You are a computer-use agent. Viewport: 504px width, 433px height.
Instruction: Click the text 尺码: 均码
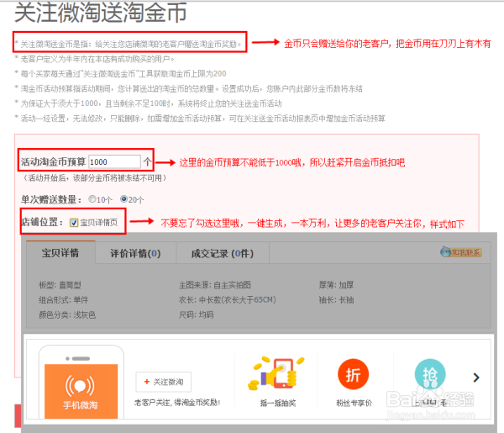pos(196,315)
